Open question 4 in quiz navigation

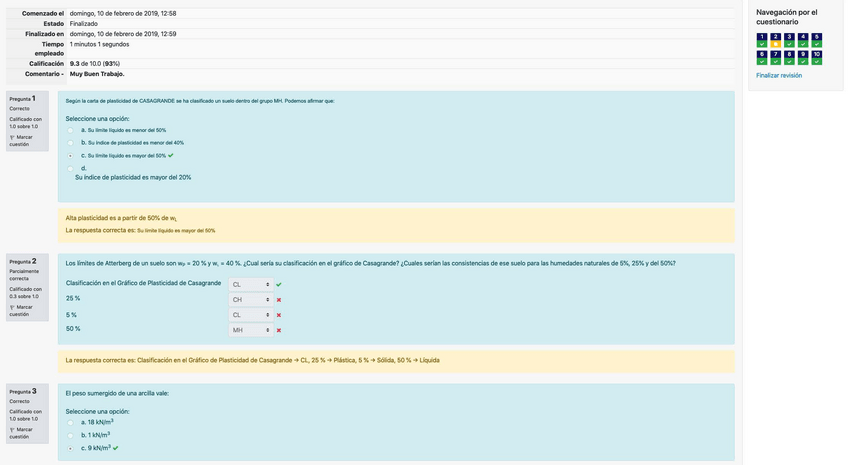coord(803,41)
